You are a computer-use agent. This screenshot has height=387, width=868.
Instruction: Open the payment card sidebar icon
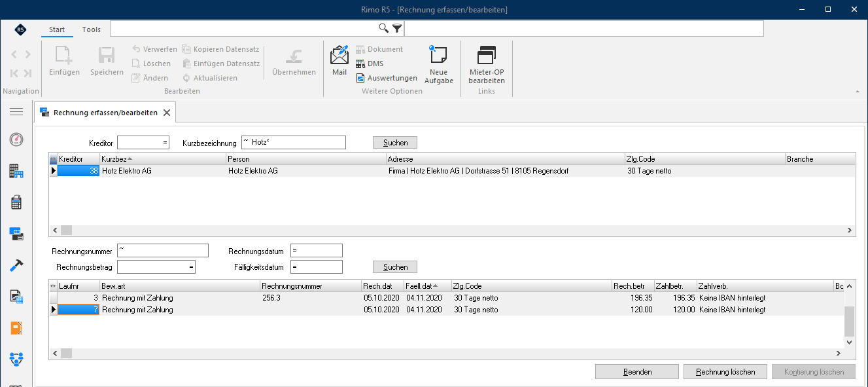[16, 233]
